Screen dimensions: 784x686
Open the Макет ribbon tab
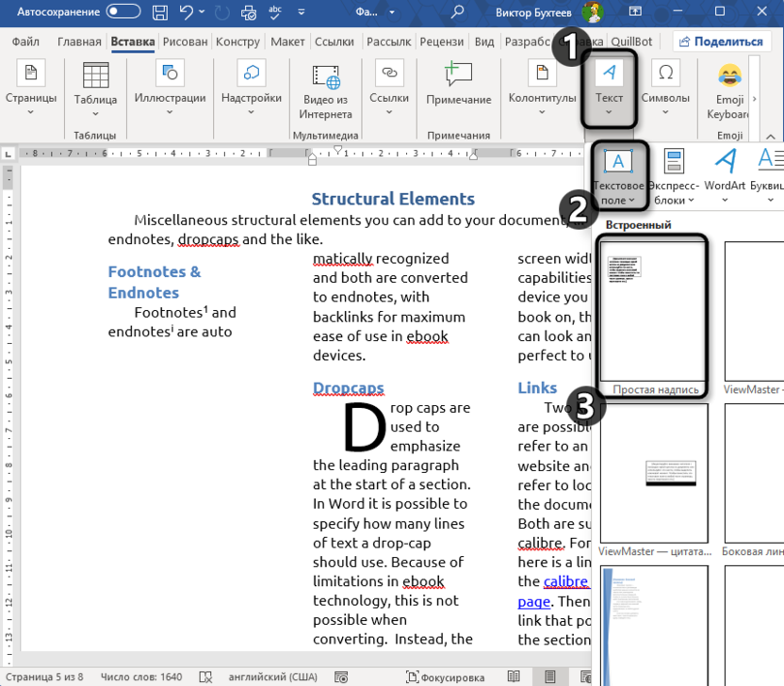coord(287,42)
